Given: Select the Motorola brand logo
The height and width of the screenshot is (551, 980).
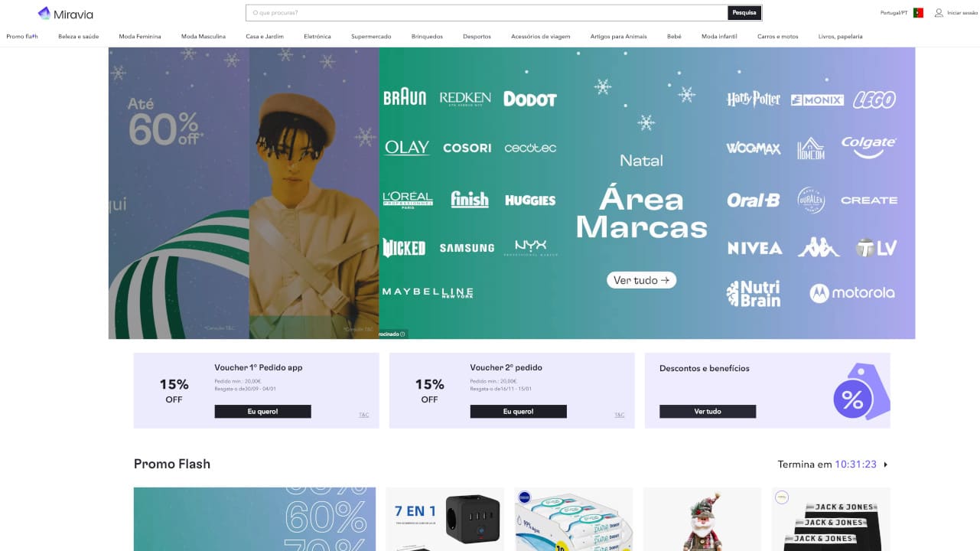Looking at the screenshot, I should (852, 292).
